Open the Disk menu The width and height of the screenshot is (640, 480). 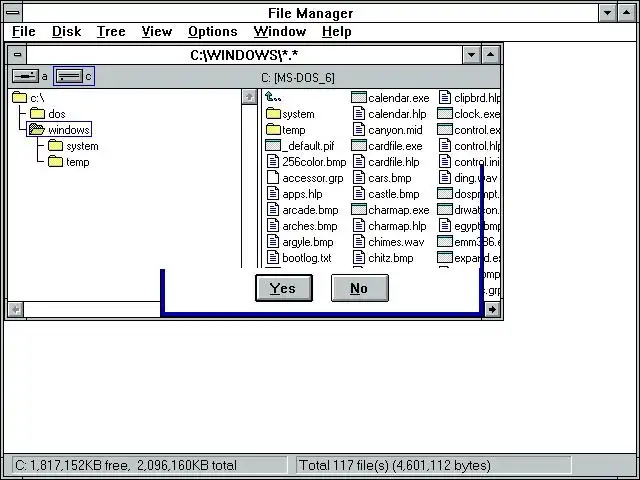pyautogui.click(x=67, y=31)
